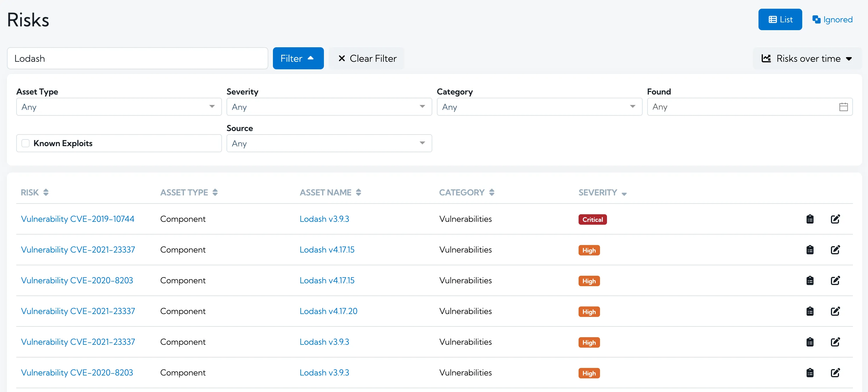This screenshot has height=392, width=868.
Task: Enable the Known Exploits checkbox
Action: pos(25,143)
